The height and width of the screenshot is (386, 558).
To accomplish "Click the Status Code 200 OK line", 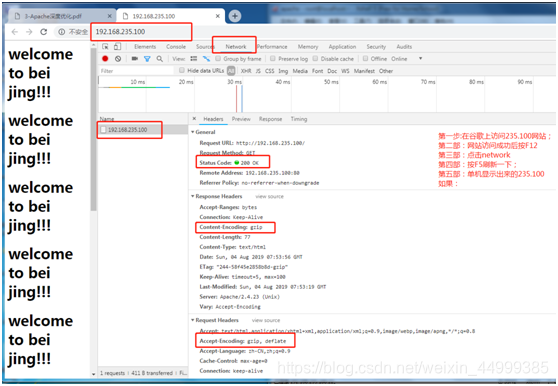I will click(229, 163).
